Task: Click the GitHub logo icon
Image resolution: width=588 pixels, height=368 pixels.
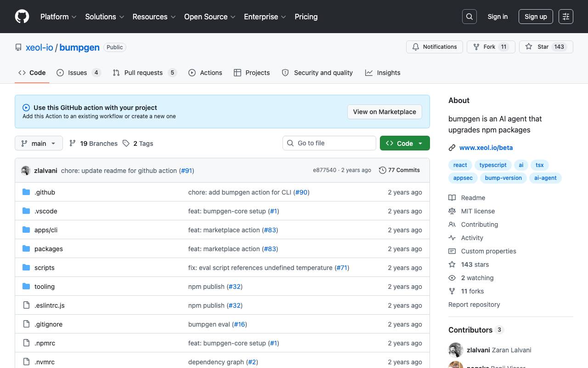Action: (x=22, y=17)
